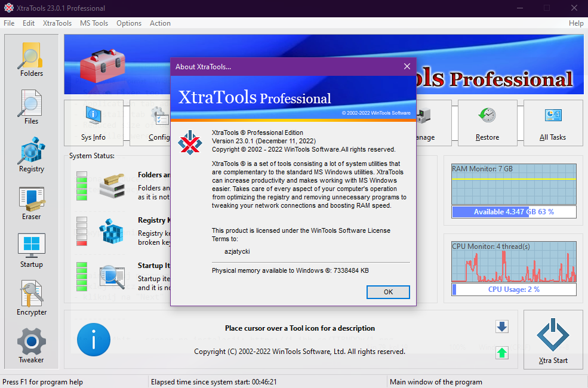Screen dimensions: 588x388
Task: Click the CPU Monitor graph
Action: 514,261
